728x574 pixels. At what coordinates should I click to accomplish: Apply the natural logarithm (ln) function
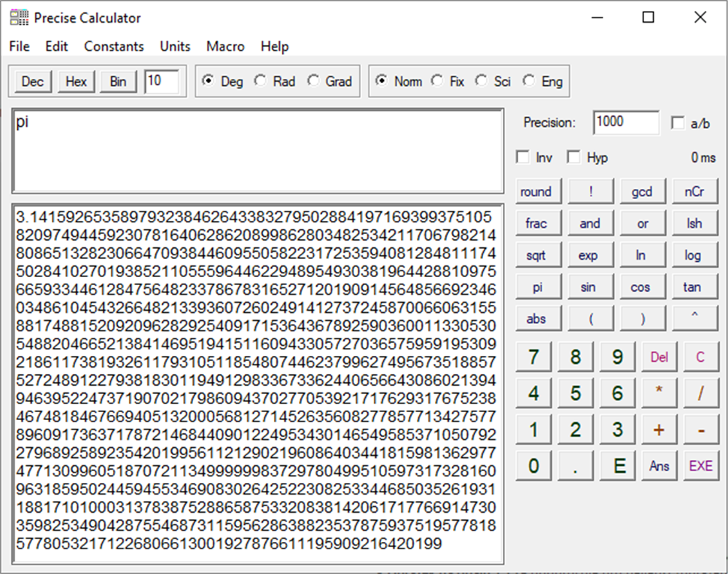pos(642,255)
